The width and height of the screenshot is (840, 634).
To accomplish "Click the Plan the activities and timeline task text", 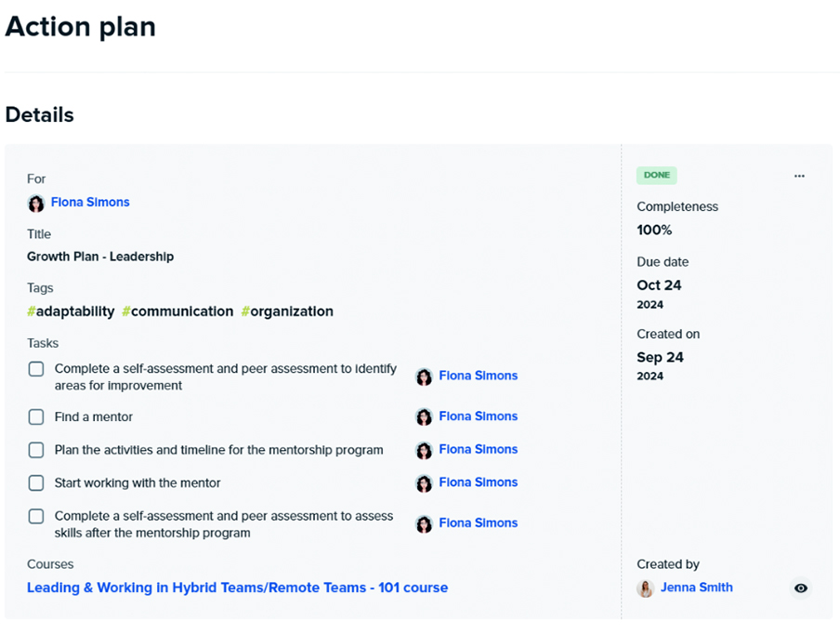I will click(219, 450).
